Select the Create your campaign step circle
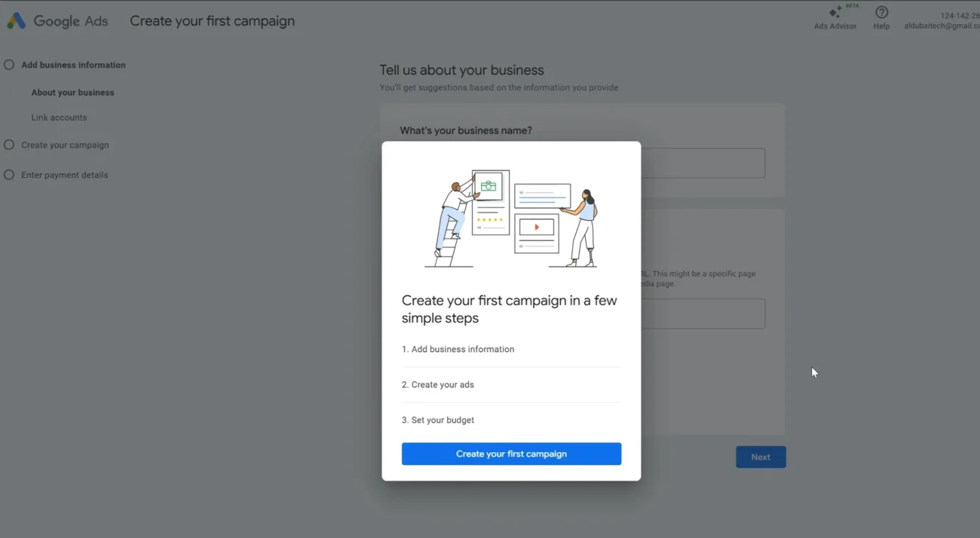Screen dimensions: 980x538 pyautogui.click(x=9, y=145)
